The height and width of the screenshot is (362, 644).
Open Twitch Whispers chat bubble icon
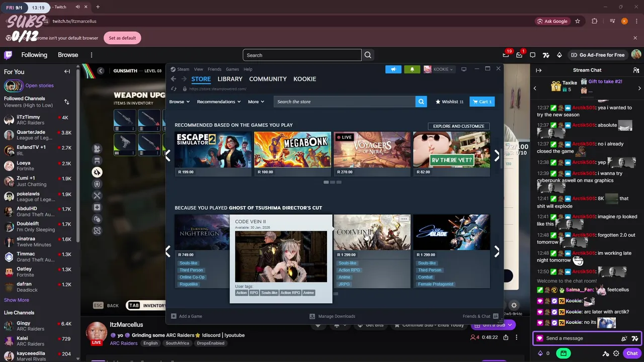click(532, 55)
